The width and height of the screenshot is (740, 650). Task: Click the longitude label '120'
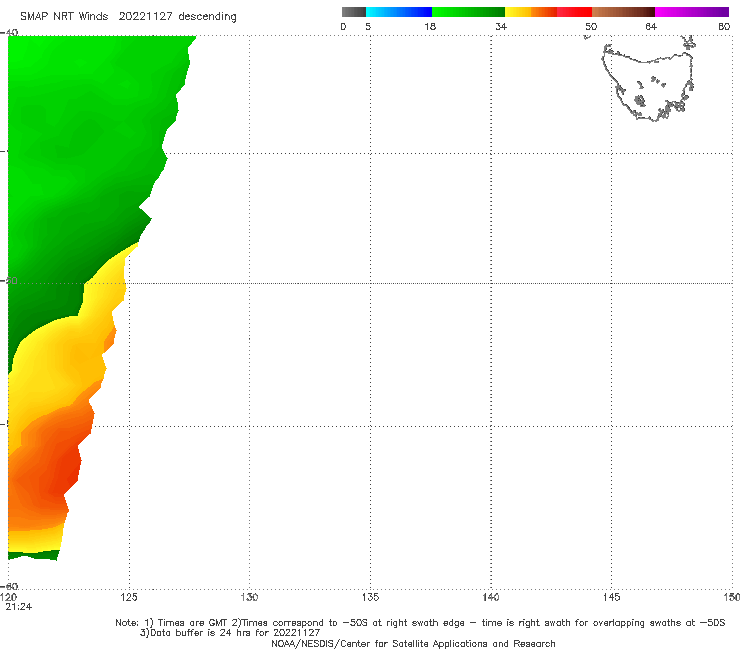(8, 597)
